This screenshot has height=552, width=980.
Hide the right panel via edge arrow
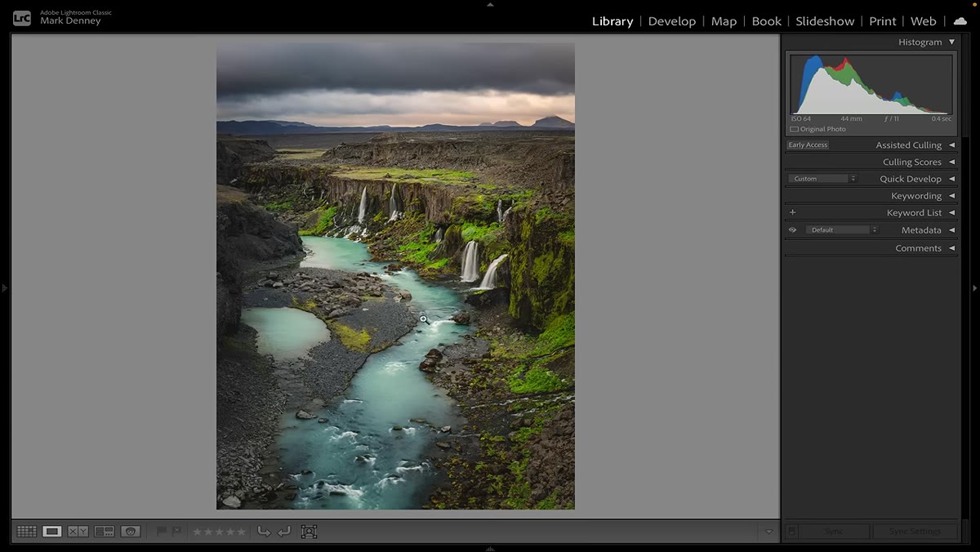[975, 288]
